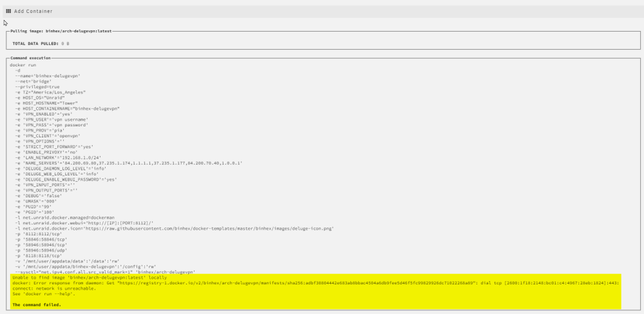The height and width of the screenshot is (314, 644).
Task: Select the '/mnt/user/appdata/data' volume line
Action: pos(68,260)
